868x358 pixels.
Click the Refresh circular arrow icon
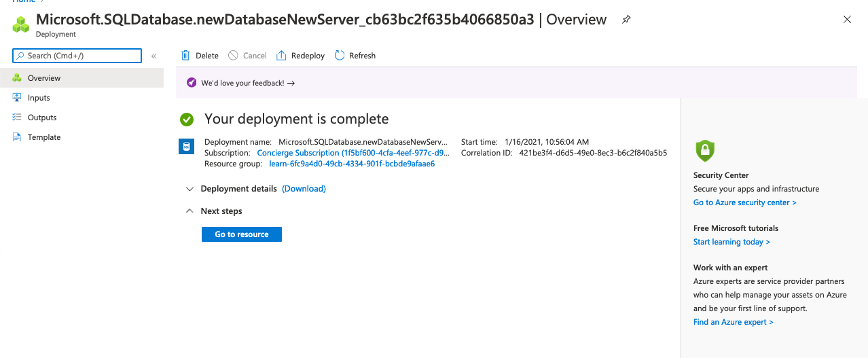click(340, 56)
